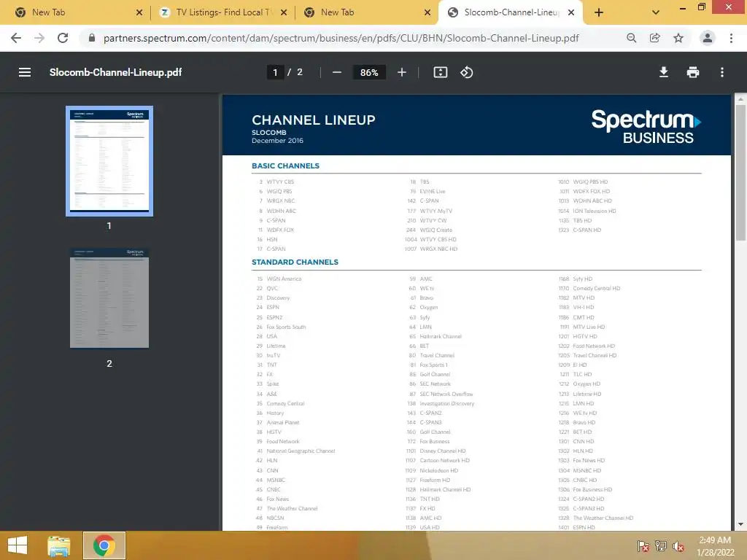Zoom in with the plus button

click(x=402, y=72)
